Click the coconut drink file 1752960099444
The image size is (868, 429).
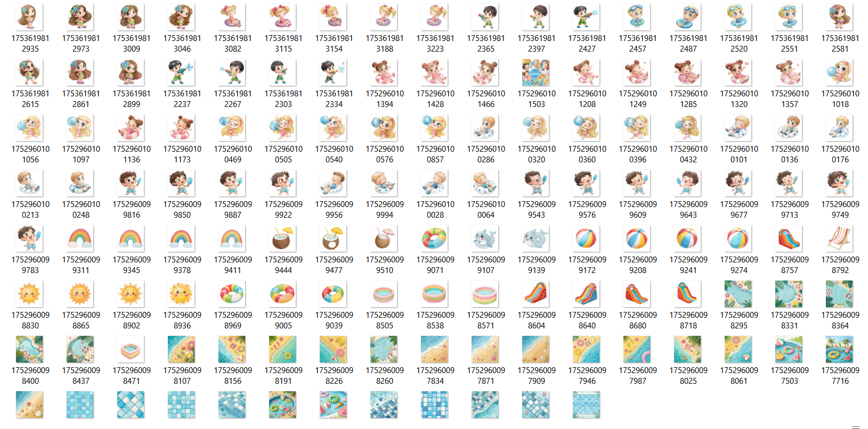coord(283,239)
